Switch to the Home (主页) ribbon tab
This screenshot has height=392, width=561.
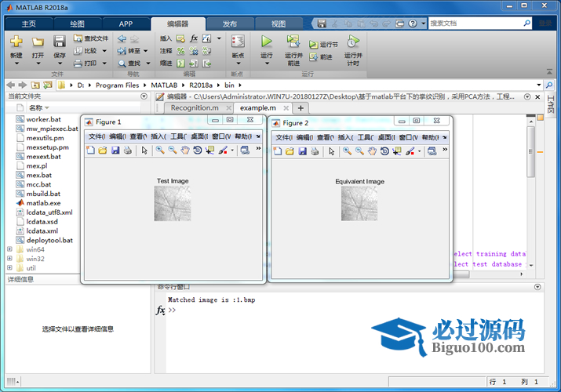pos(29,24)
